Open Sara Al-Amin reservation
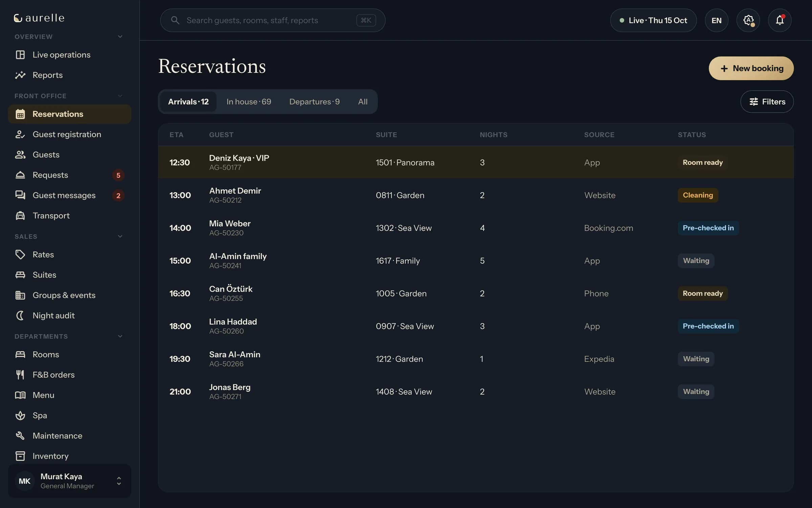Viewport: 812px width, 508px height. click(476, 359)
